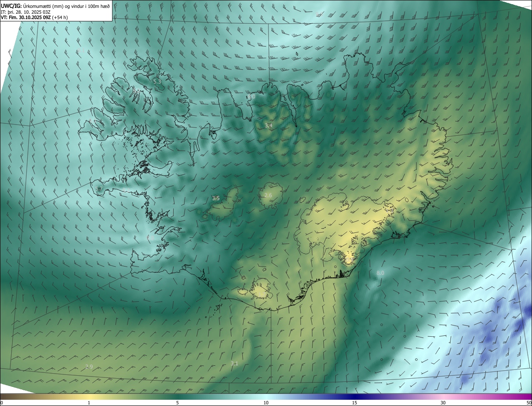The width and height of the screenshot is (532, 406).
Task: Click the 'UWC/IG: Úrkomumætti' title line
Action: [55, 5]
